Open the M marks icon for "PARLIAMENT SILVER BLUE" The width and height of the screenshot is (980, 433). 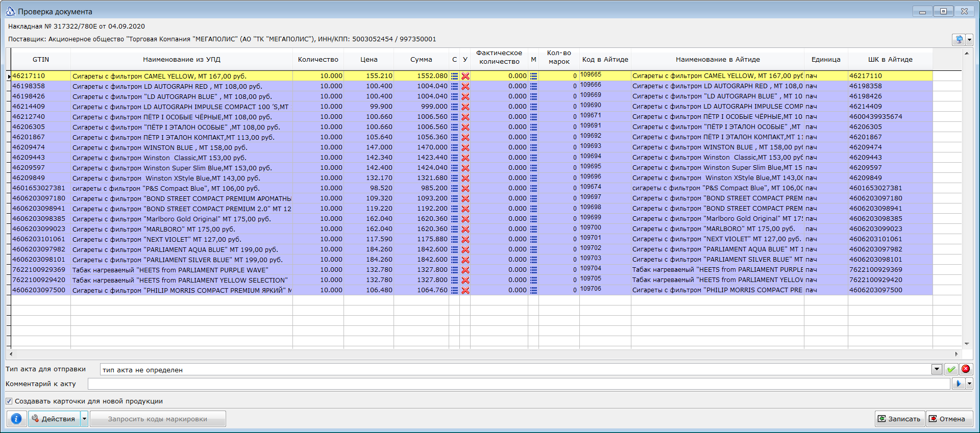[533, 260]
